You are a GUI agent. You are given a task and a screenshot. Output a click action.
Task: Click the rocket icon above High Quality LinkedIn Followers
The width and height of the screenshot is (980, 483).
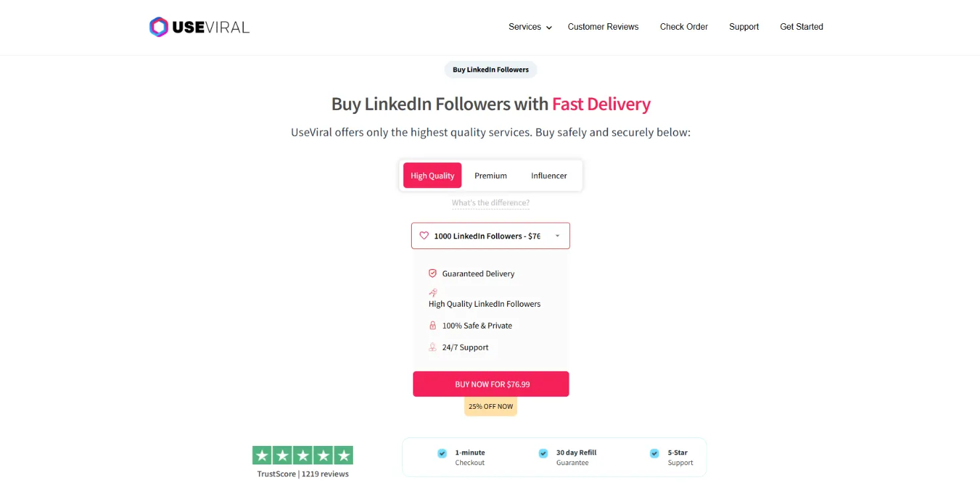tap(432, 292)
